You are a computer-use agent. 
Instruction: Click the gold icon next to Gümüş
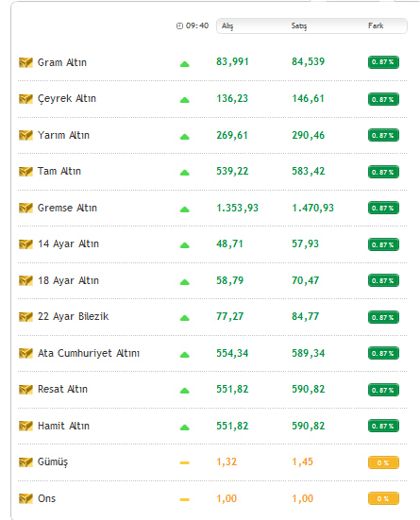25,462
